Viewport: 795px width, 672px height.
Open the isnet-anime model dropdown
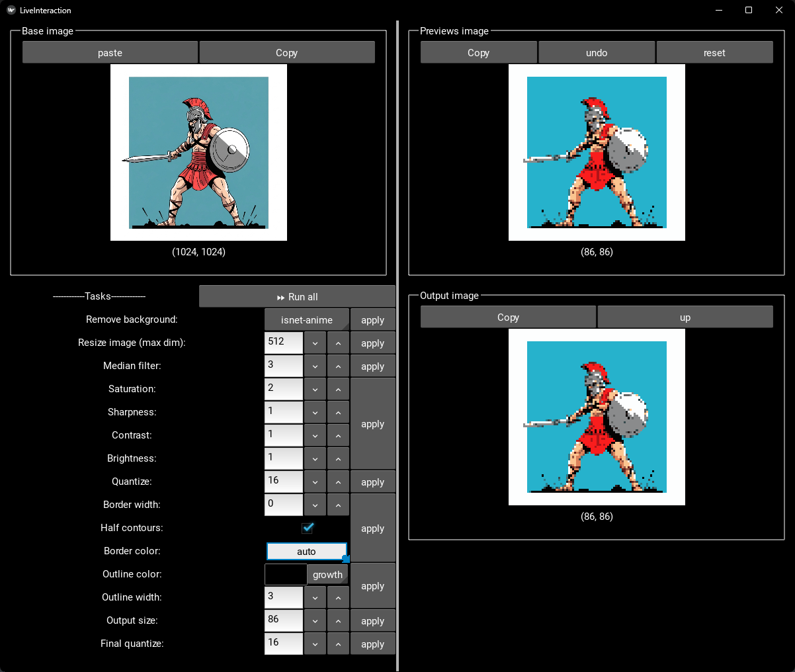point(306,320)
